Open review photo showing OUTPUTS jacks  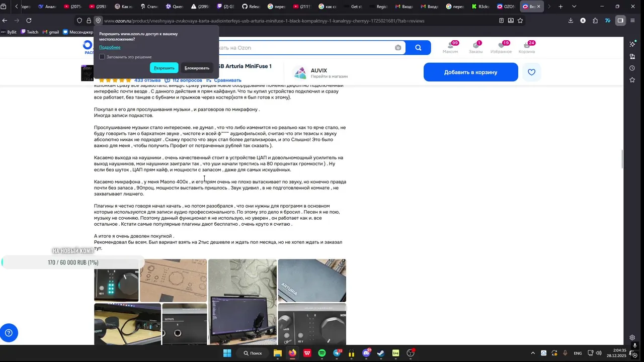click(184, 324)
